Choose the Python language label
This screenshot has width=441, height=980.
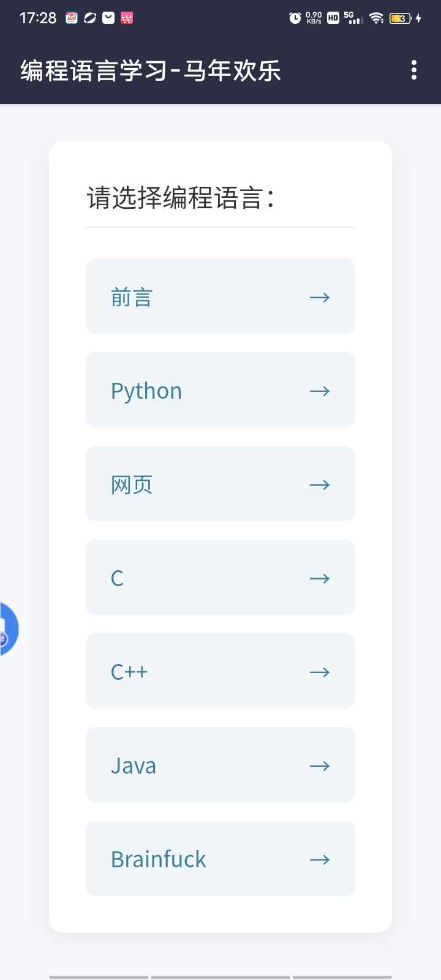[146, 391]
